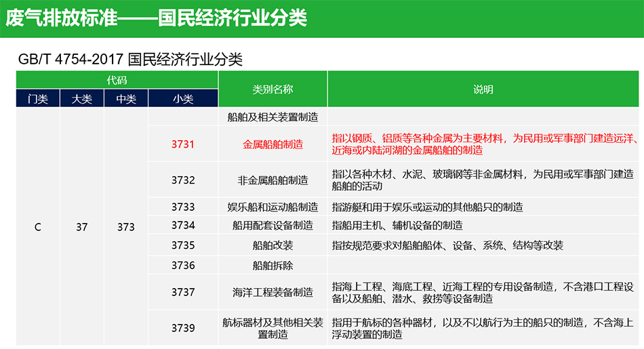644x349 pixels.
Task: Select the 中类 cell value 373
Action: [x=125, y=226]
